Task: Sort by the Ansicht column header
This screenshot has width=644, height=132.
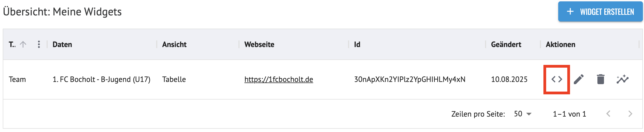Action: click(174, 45)
